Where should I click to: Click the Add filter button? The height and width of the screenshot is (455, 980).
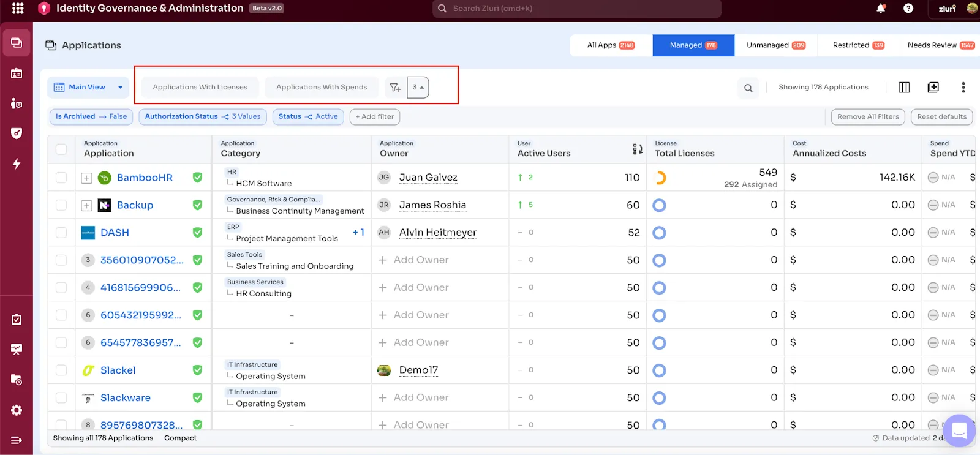click(x=375, y=116)
